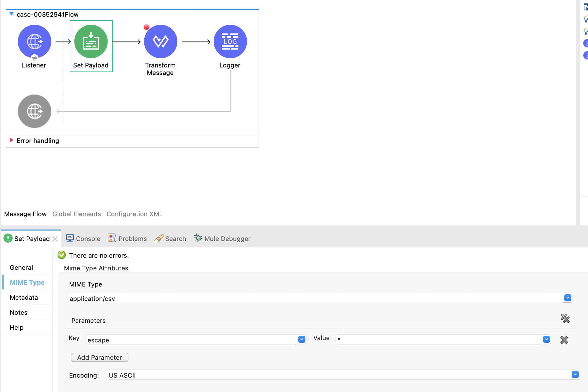Select the Set Payload flow component

click(x=91, y=42)
